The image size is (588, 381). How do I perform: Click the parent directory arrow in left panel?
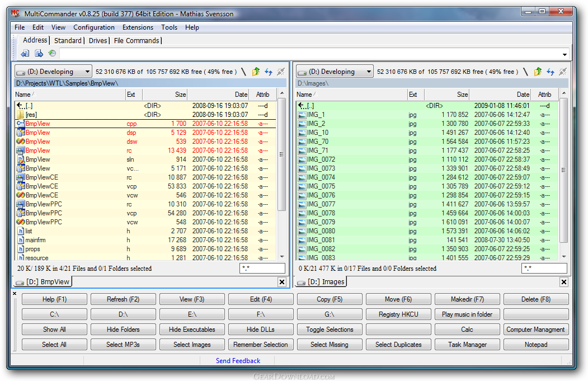pos(21,105)
